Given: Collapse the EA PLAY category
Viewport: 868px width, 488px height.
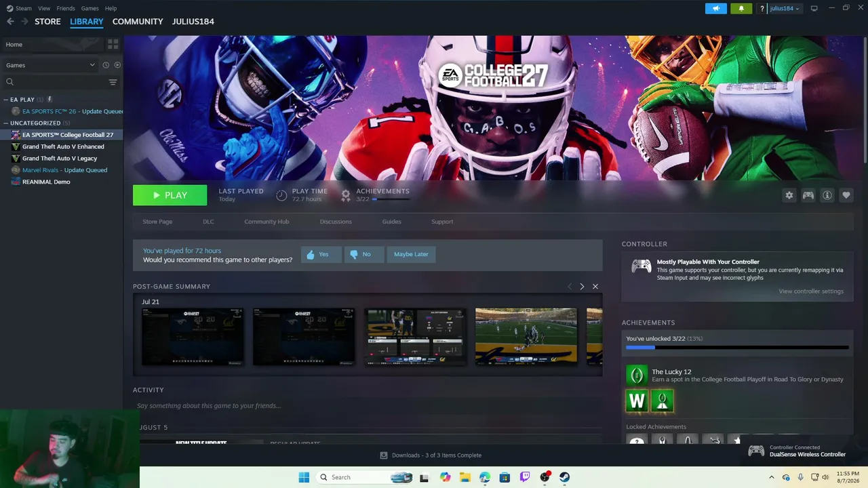Looking at the screenshot, I should pos(5,100).
